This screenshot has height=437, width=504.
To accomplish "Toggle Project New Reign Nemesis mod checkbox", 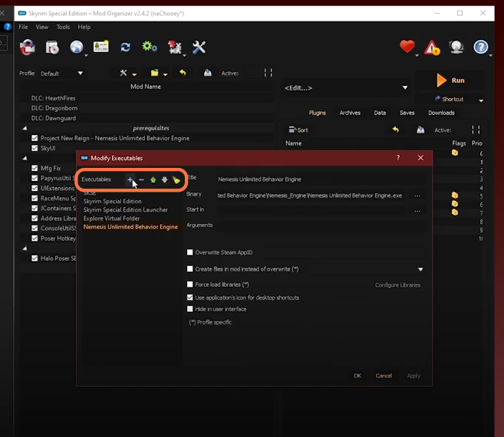I will point(35,138).
